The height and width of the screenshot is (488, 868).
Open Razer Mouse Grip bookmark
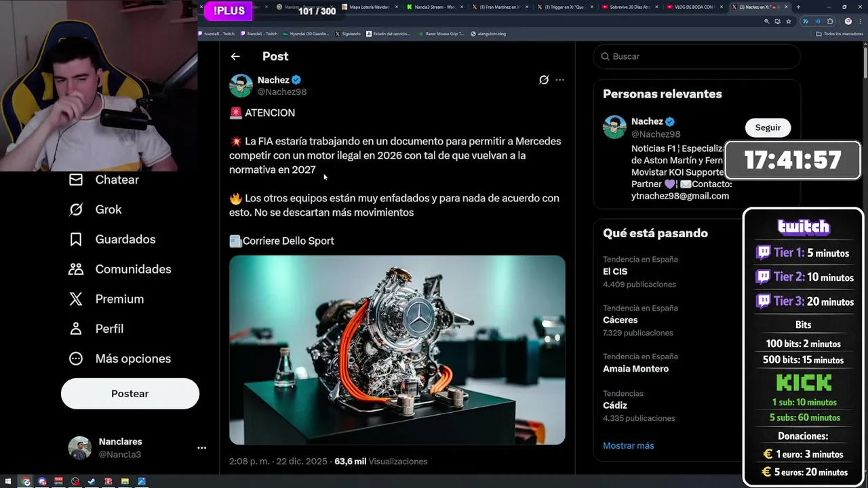pos(441,33)
